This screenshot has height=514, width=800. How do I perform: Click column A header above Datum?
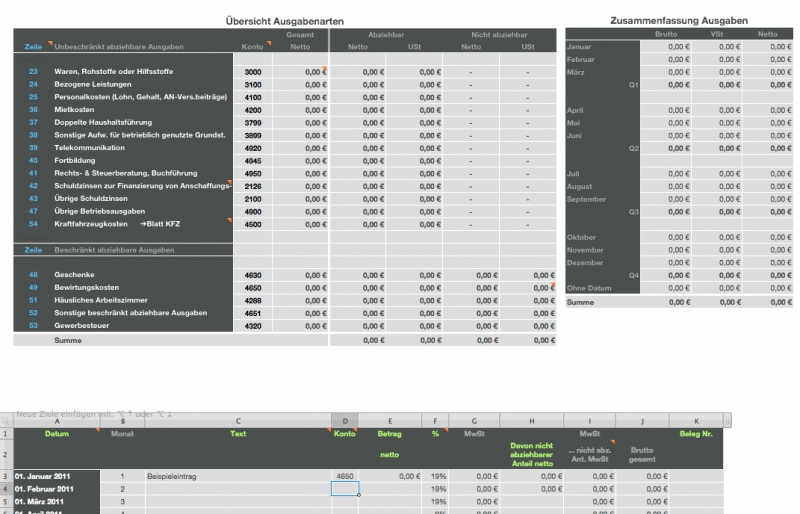click(57, 422)
